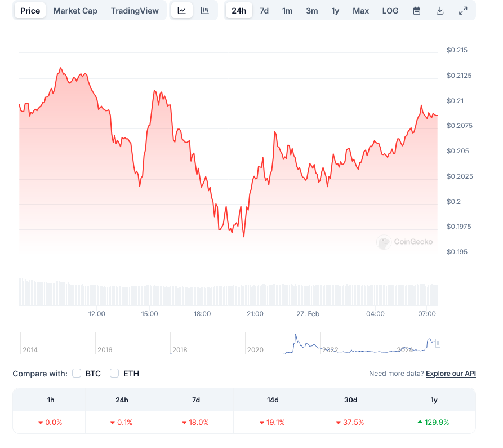Enable the ETH comparison checkbox

[x=114, y=373]
